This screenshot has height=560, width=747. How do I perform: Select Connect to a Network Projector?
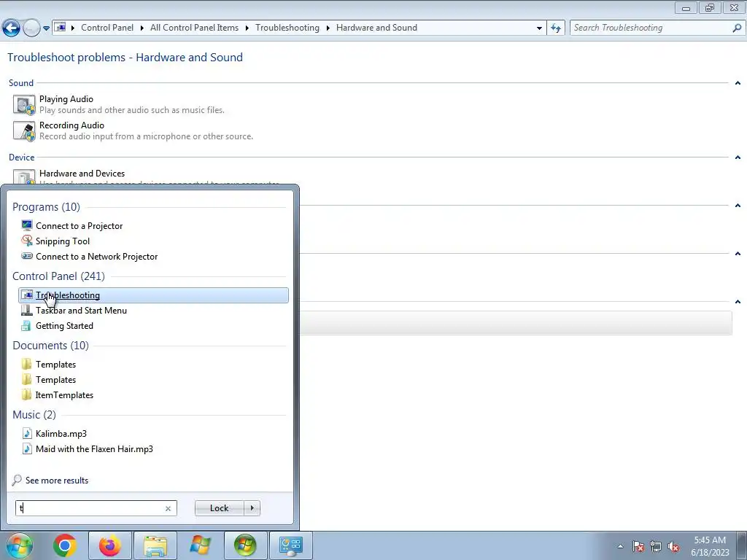(x=97, y=256)
